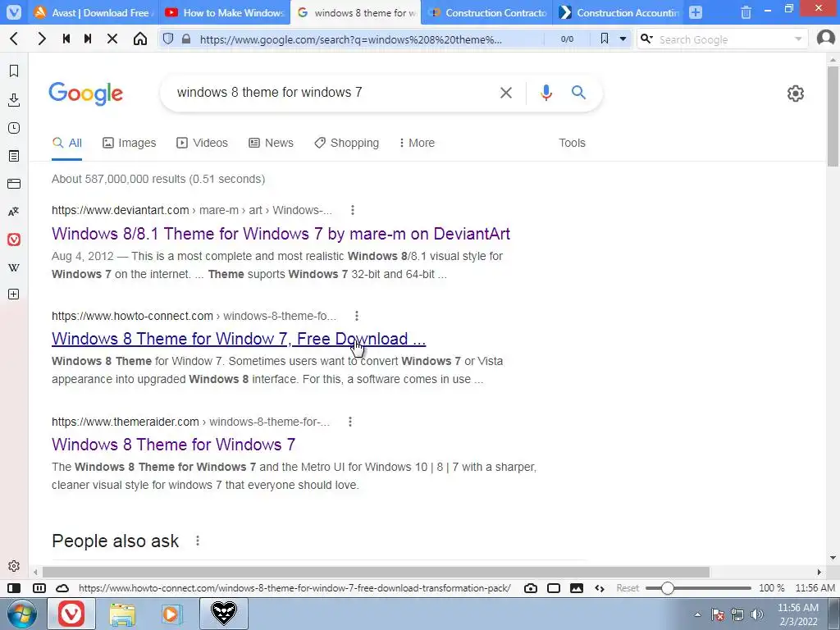Toggle the side panel visibility
The image size is (840, 630).
coord(14,588)
